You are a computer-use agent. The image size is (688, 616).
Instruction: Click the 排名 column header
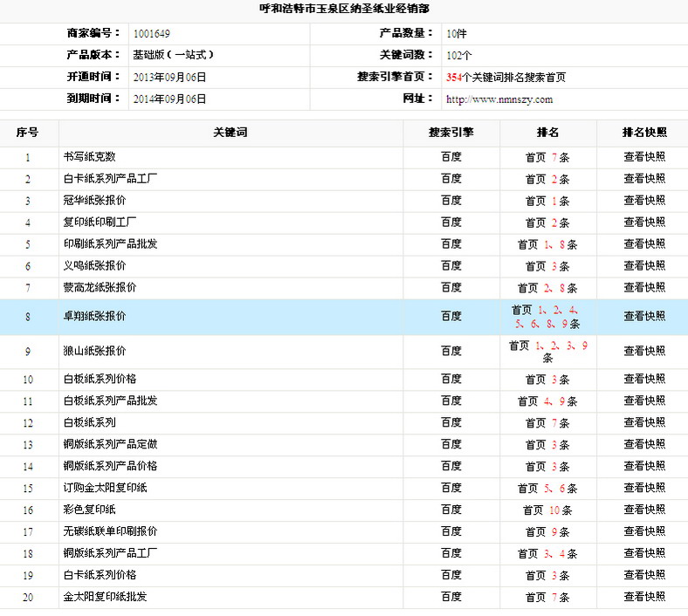pos(547,133)
